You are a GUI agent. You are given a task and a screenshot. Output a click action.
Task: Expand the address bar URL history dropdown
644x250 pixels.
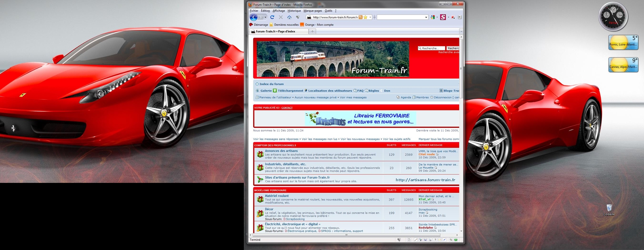point(370,17)
